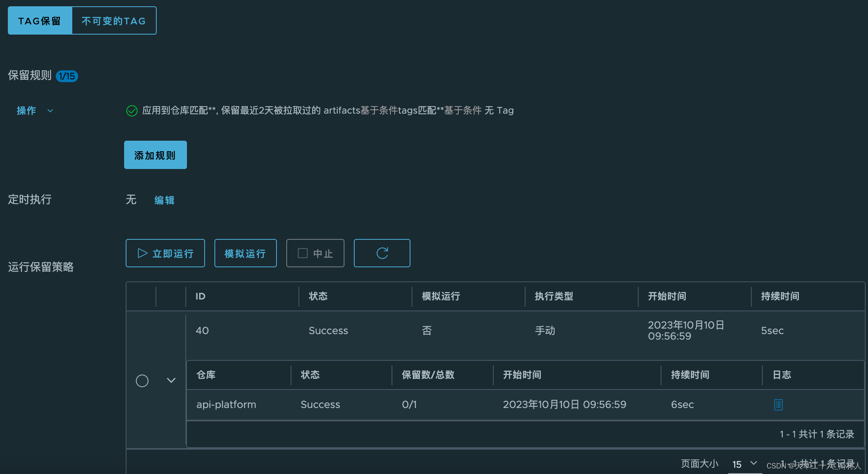The width and height of the screenshot is (868, 474).
Task: Click the 手动 execution type cell
Action: tap(545, 331)
